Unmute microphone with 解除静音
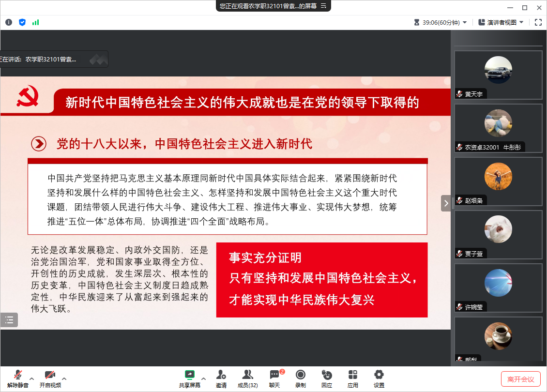Image resolution: width=547 pixels, height=392 pixels. point(18,378)
